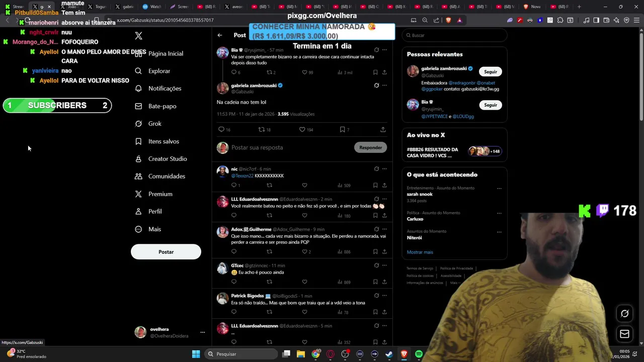The width and height of the screenshot is (644, 362).
Task: Open Itens salvos bookmarks
Action: tap(157, 141)
